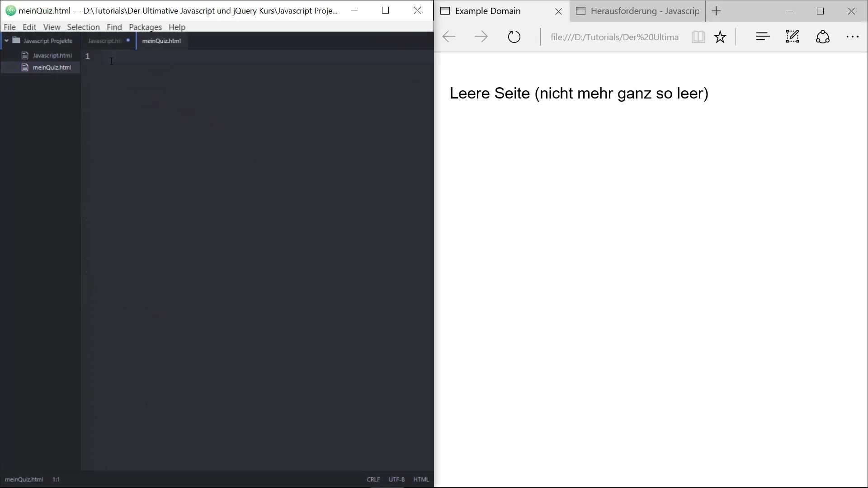Maximize the Atom editor window

click(386, 10)
